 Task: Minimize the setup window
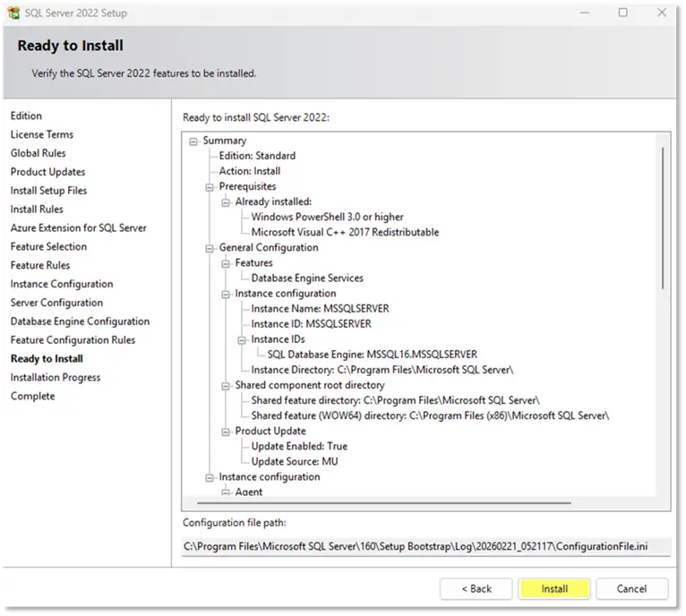point(585,13)
